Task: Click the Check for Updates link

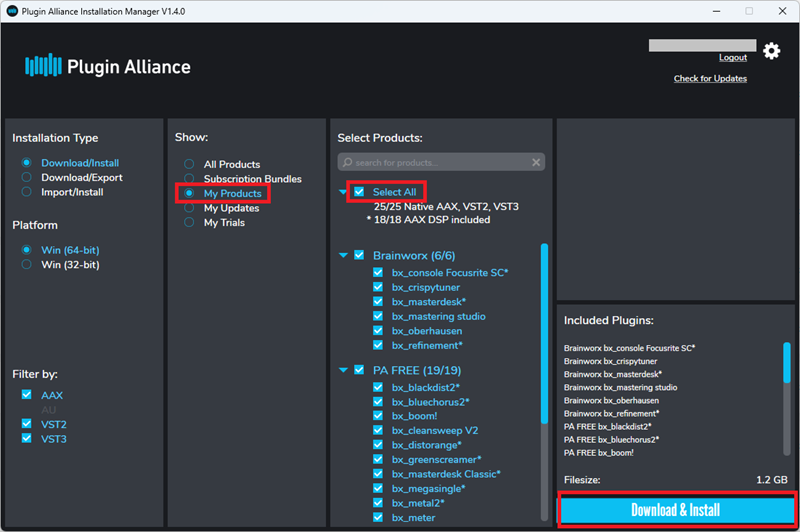Action: (710, 79)
